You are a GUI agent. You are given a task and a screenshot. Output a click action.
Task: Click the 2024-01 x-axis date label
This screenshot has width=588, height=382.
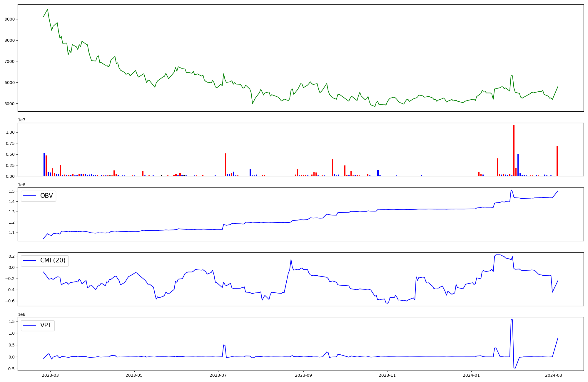471,375
